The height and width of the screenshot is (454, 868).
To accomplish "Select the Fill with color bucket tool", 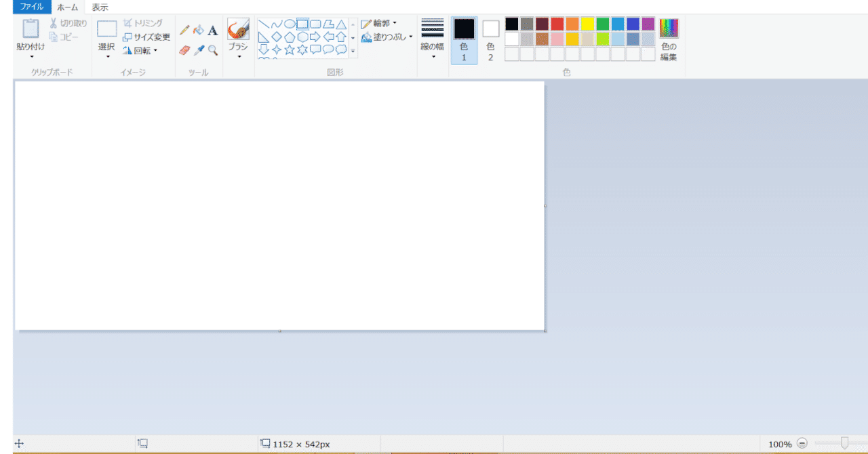I will click(199, 30).
